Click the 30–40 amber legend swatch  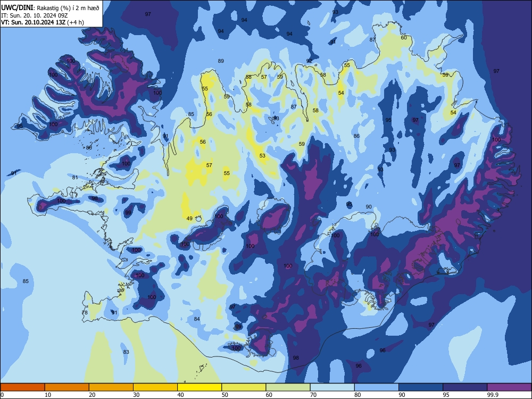[x=155, y=387]
